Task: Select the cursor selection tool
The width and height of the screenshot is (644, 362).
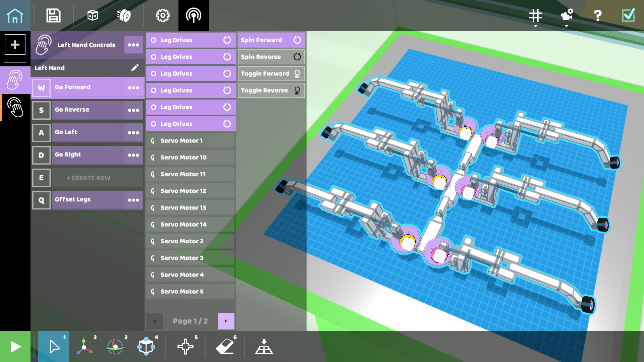Action: point(53,347)
